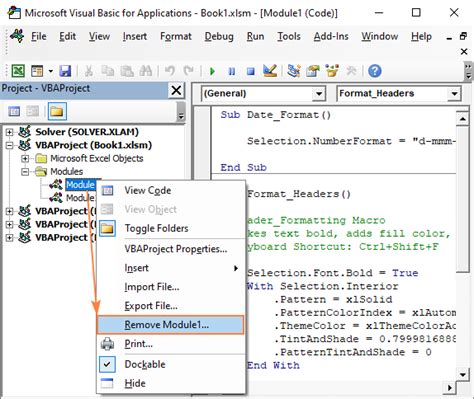Toggle Folders icon in Project pane

[57, 111]
